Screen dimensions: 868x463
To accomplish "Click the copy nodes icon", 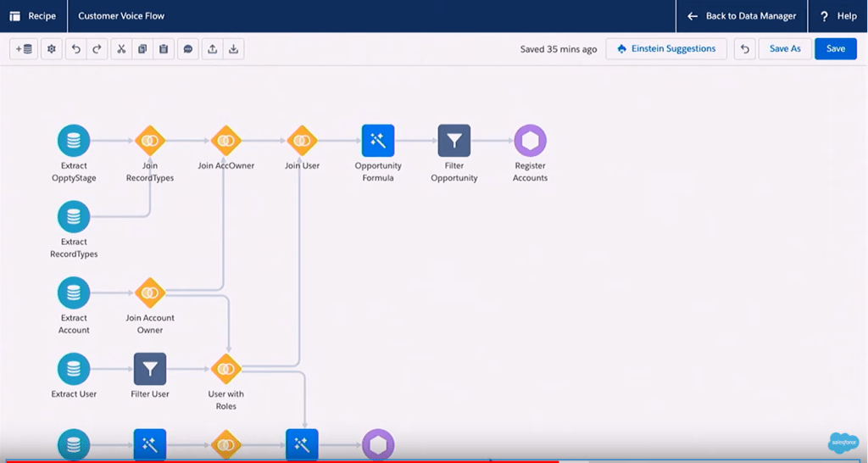I will 142,49.
